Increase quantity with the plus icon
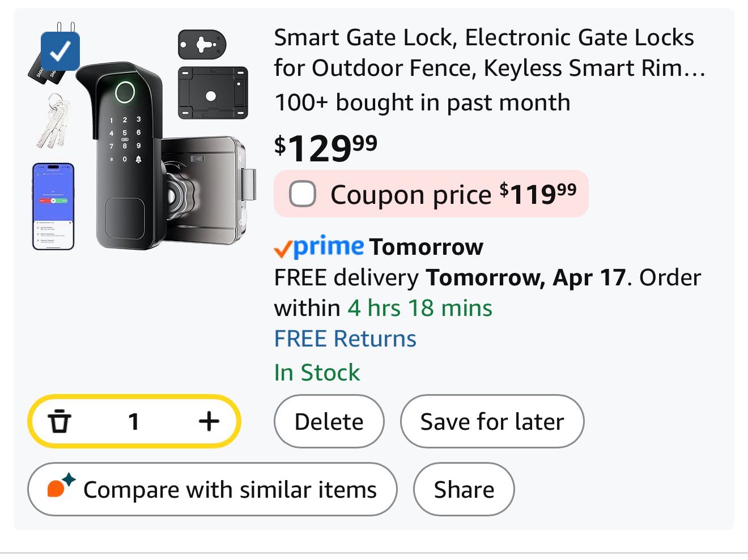The image size is (748, 560). coord(209,421)
